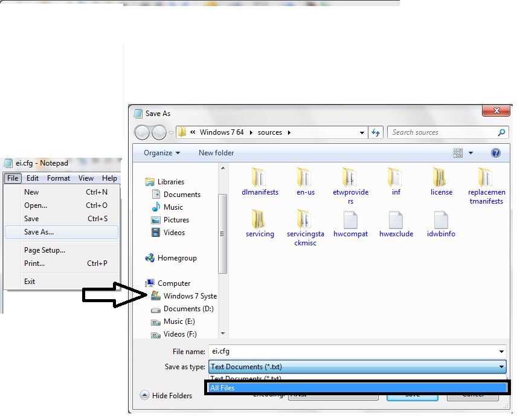Close the Save As dialog
Viewport: 517px width, 420px height.
[x=496, y=111]
